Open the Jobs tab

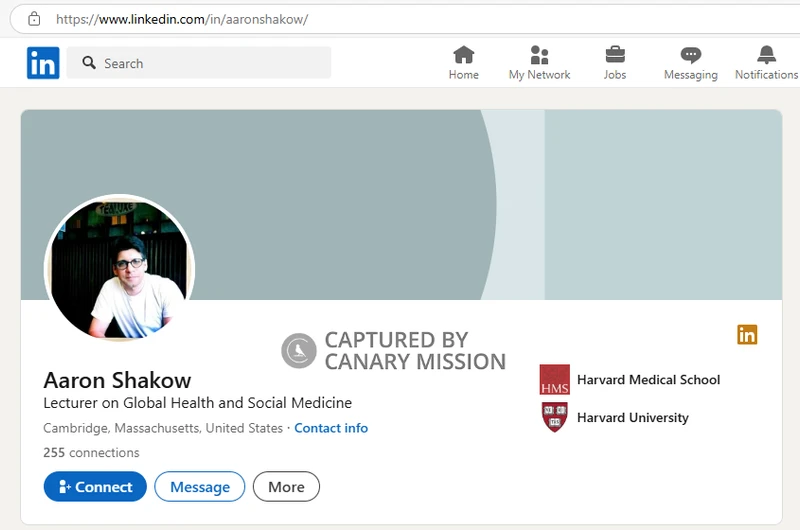tap(615, 63)
